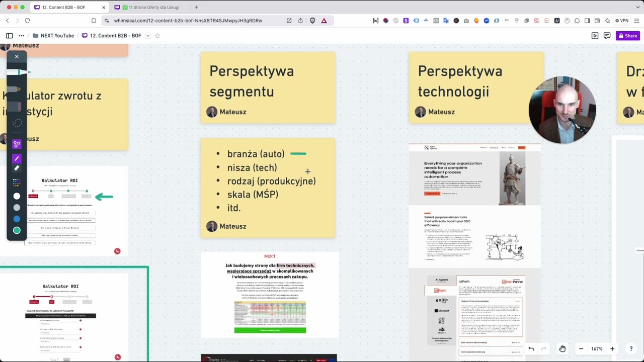Image resolution: width=644 pixels, height=362 pixels.
Task: Toggle the Whimsical sidebar panel
Action: pos(9,36)
